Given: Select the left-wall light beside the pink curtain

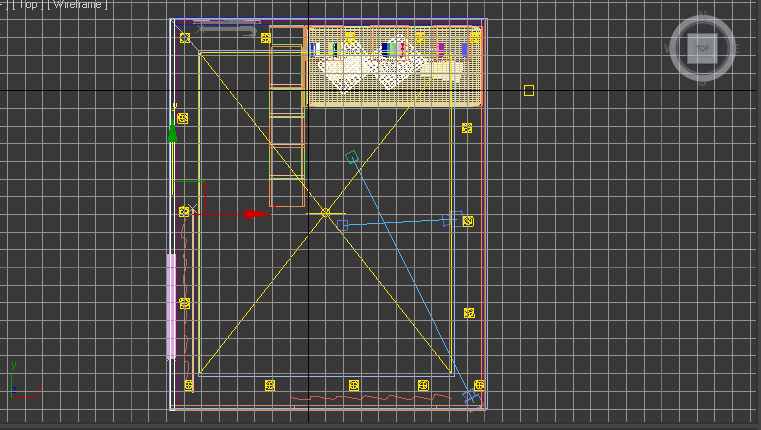Looking at the screenshot, I should (184, 304).
